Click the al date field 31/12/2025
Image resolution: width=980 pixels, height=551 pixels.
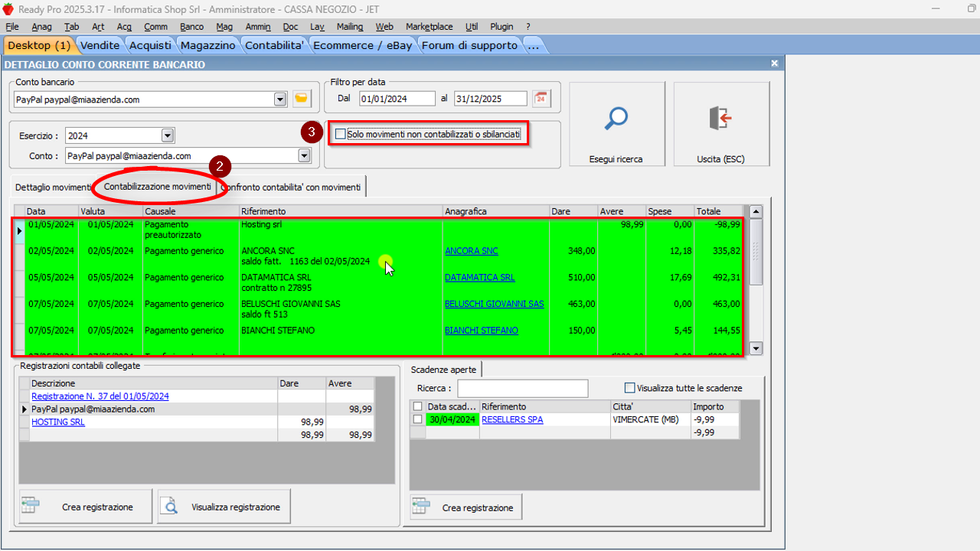pos(490,98)
